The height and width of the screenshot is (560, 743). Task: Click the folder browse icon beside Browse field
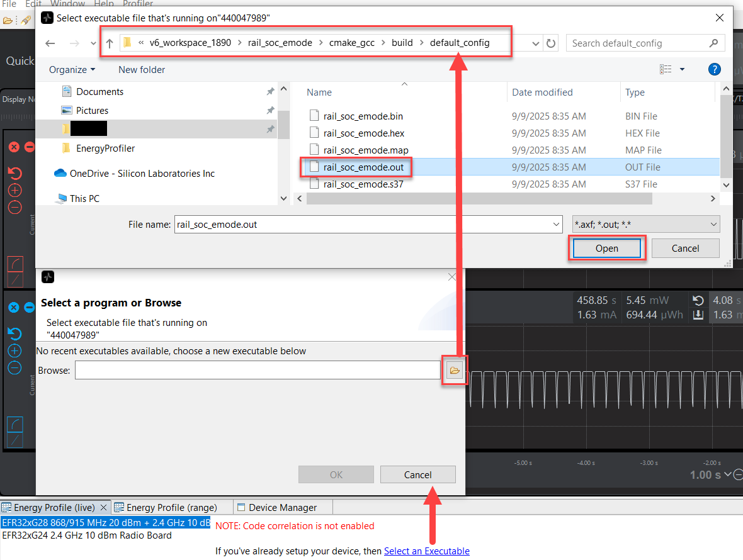click(454, 371)
